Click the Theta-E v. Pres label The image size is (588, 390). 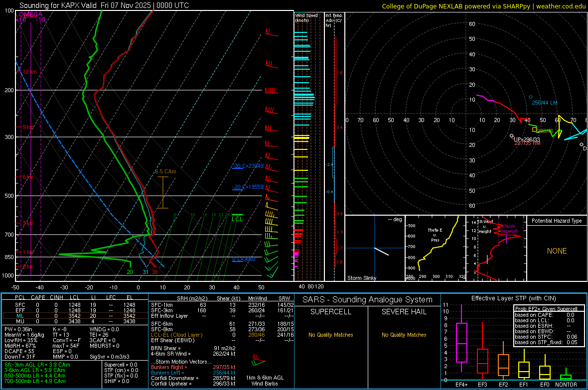[x=435, y=235]
